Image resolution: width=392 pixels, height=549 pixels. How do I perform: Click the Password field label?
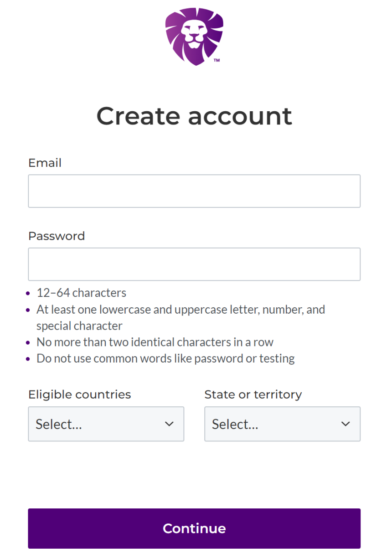[57, 236]
